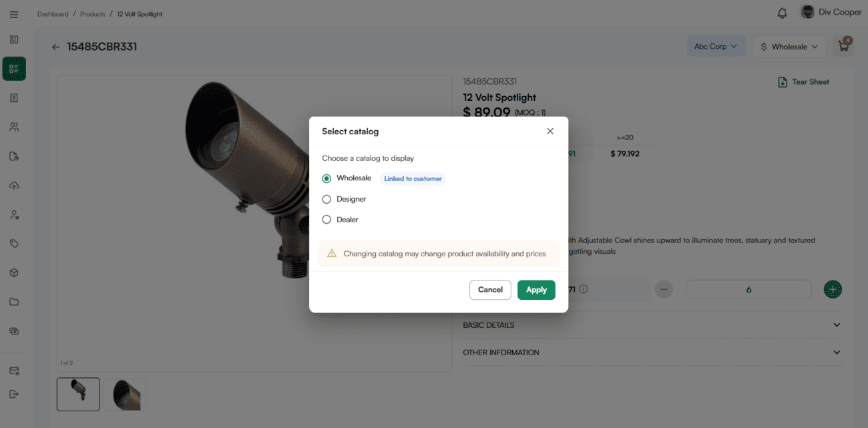Select the Wholesale catalog radio button
This screenshot has width=868, height=428.
point(327,179)
